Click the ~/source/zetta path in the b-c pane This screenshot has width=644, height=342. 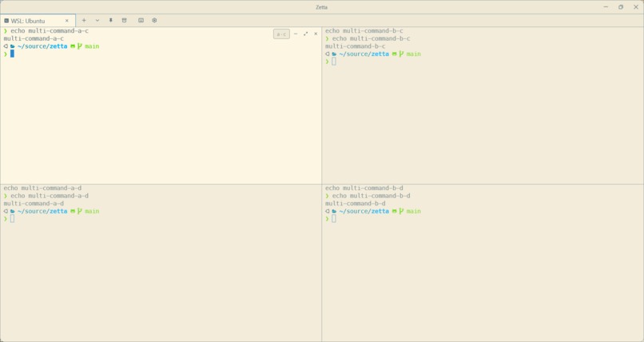point(364,54)
